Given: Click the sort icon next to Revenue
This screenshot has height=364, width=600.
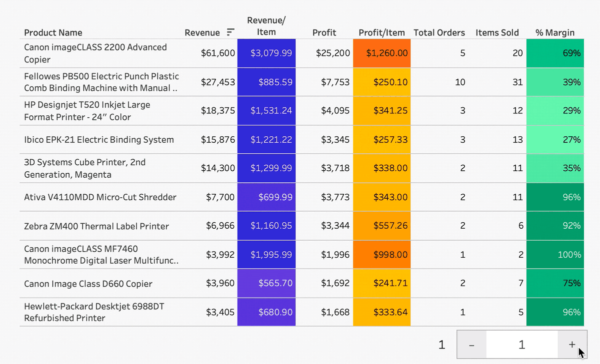Looking at the screenshot, I should pos(230,32).
